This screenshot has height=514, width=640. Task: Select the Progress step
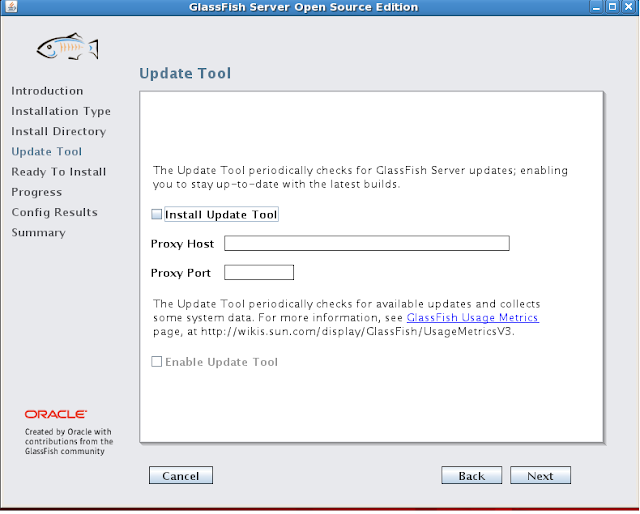coord(37,192)
